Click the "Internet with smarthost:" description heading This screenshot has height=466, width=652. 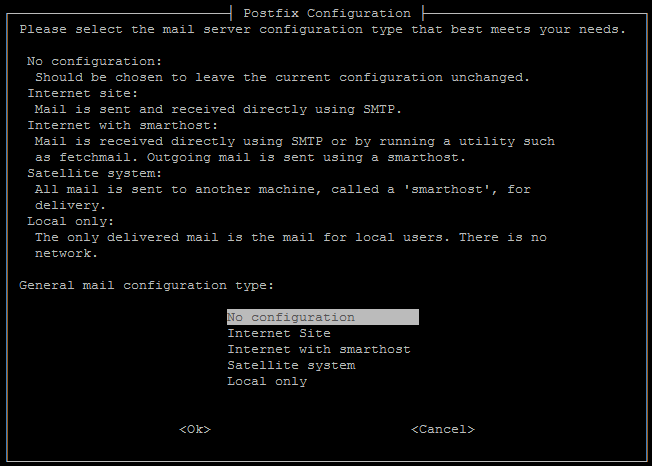pyautogui.click(x=122, y=125)
